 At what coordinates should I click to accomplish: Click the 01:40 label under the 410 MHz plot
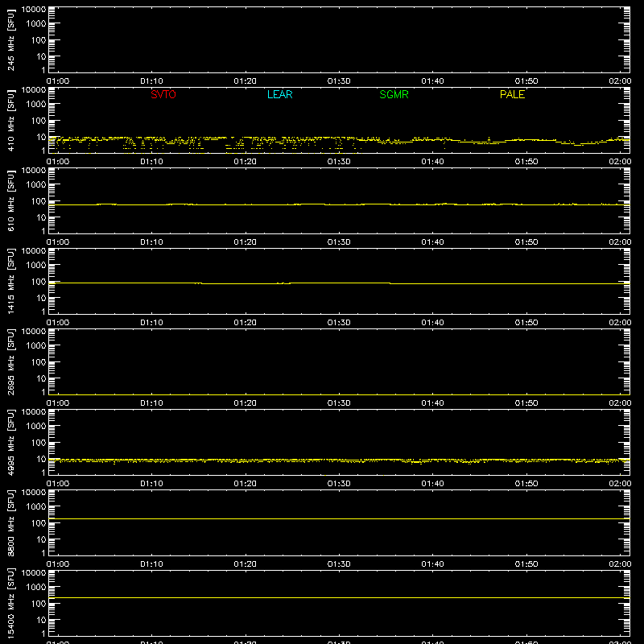click(432, 162)
